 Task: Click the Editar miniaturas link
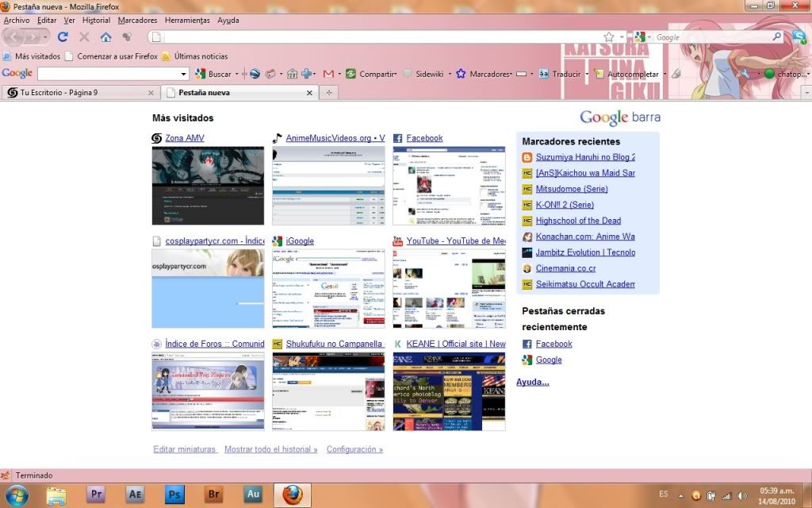[x=185, y=449]
